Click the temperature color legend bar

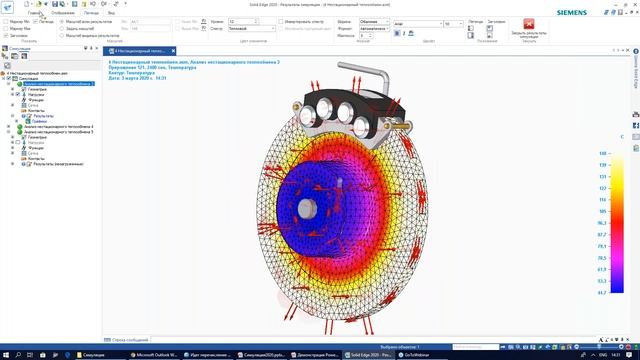[x=617, y=223]
